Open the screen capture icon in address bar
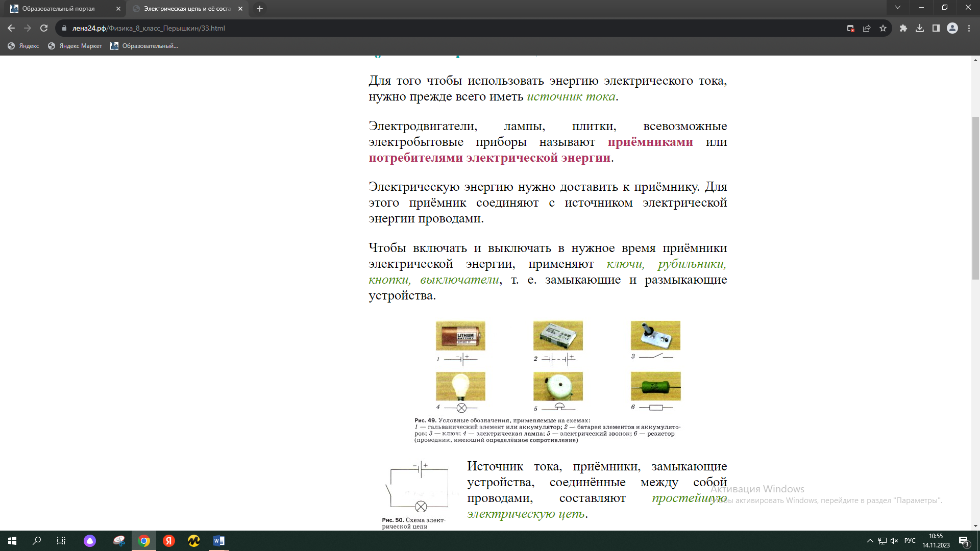This screenshot has width=980, height=551. [850, 28]
